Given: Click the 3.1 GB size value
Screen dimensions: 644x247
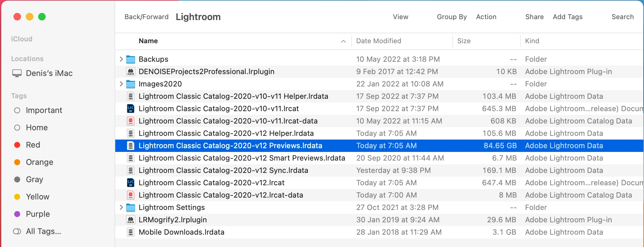Looking at the screenshot, I should click(504, 232).
